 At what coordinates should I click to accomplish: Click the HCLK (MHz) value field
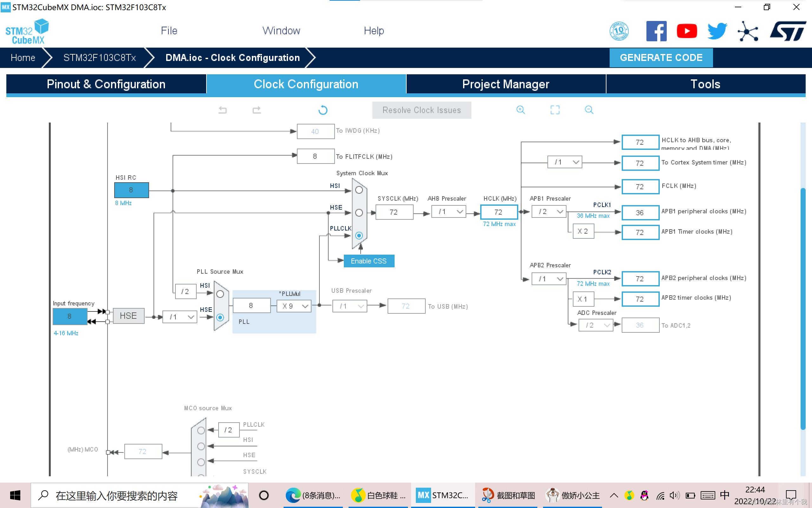coord(499,212)
